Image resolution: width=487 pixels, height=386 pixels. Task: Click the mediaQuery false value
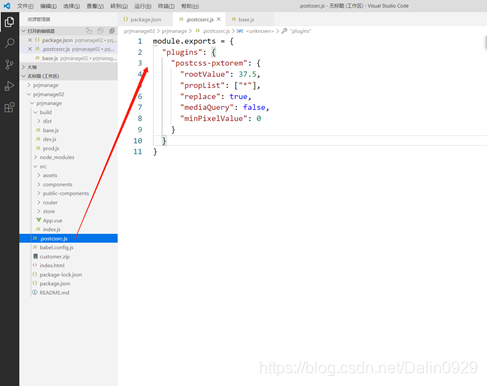click(254, 107)
